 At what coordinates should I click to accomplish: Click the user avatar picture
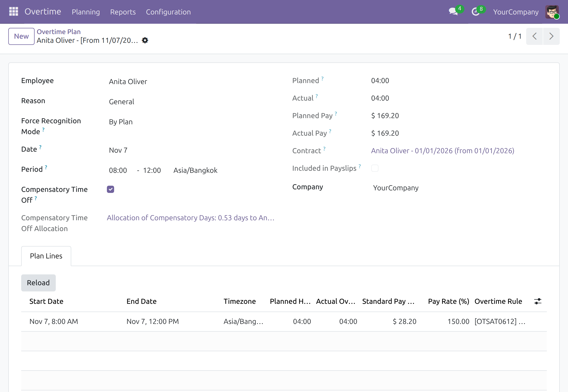(x=552, y=12)
